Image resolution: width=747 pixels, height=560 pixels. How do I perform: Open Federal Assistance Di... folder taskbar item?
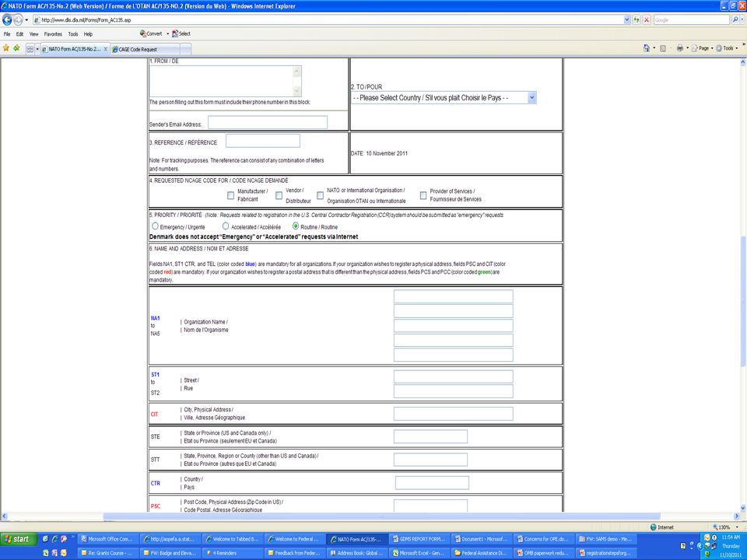click(481, 553)
